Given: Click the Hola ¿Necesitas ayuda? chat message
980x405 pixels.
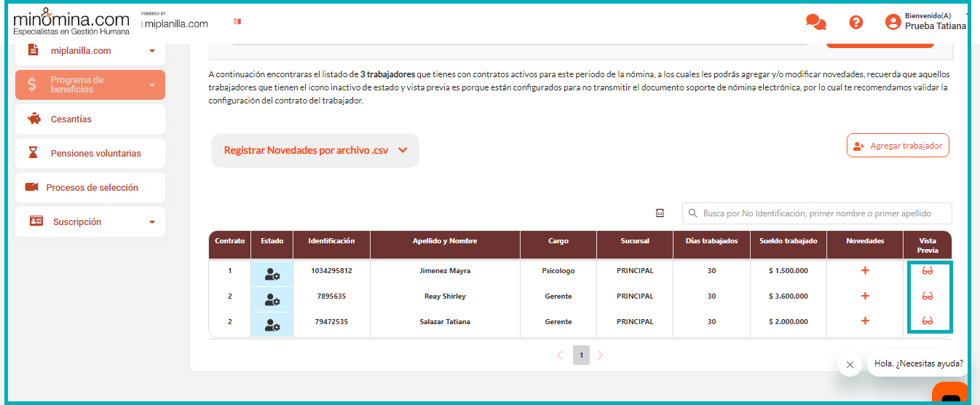Looking at the screenshot, I should tap(918, 363).
